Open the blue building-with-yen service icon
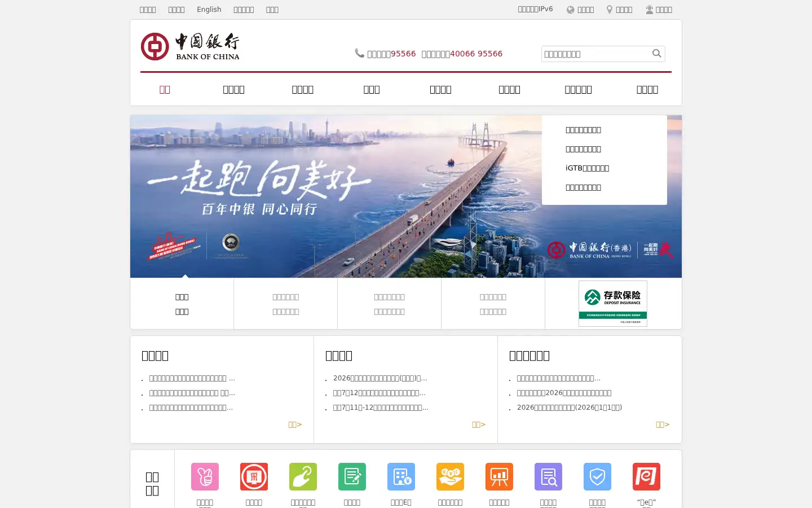The height and width of the screenshot is (508, 812). pyautogui.click(x=401, y=477)
